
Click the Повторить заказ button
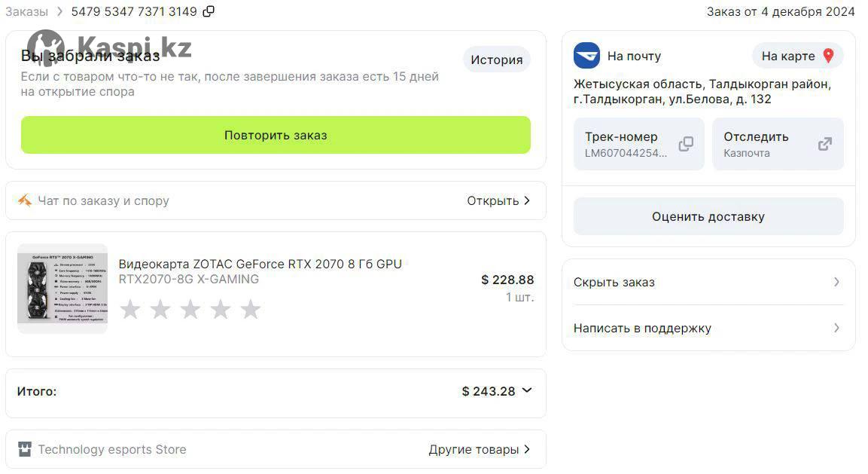pyautogui.click(x=276, y=135)
